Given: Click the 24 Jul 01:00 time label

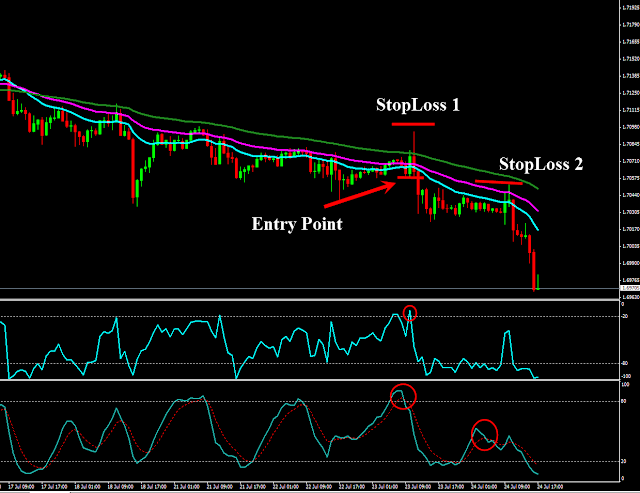Looking at the screenshot, I should [x=484, y=487].
